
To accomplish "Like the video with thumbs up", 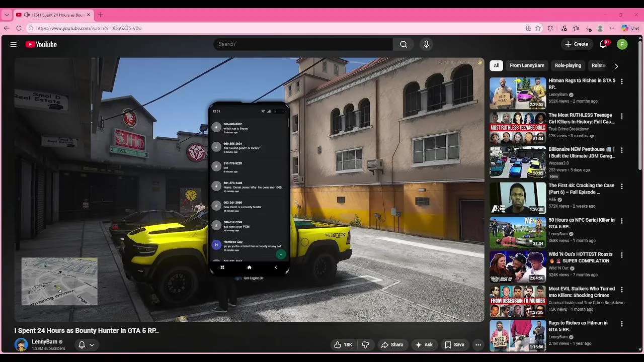I will (343, 345).
